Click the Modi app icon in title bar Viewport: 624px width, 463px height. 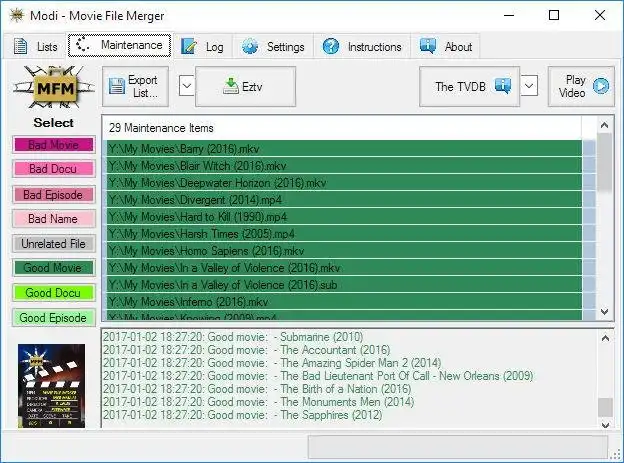17,16
